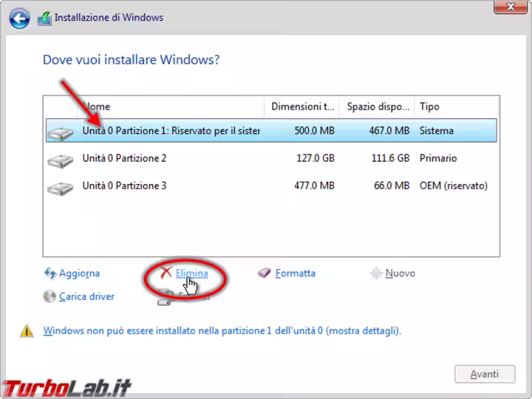The width and height of the screenshot is (532, 399).
Task: Delete partition via the Elimina link
Action: (x=191, y=273)
